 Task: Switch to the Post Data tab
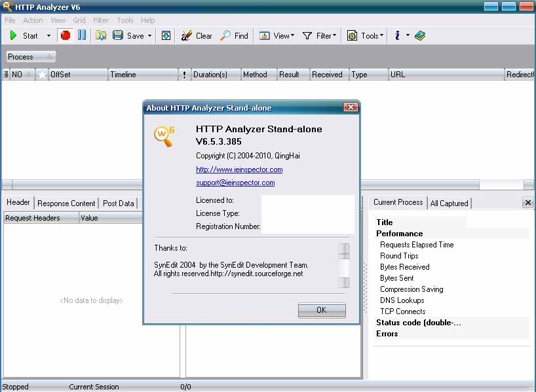(x=119, y=204)
